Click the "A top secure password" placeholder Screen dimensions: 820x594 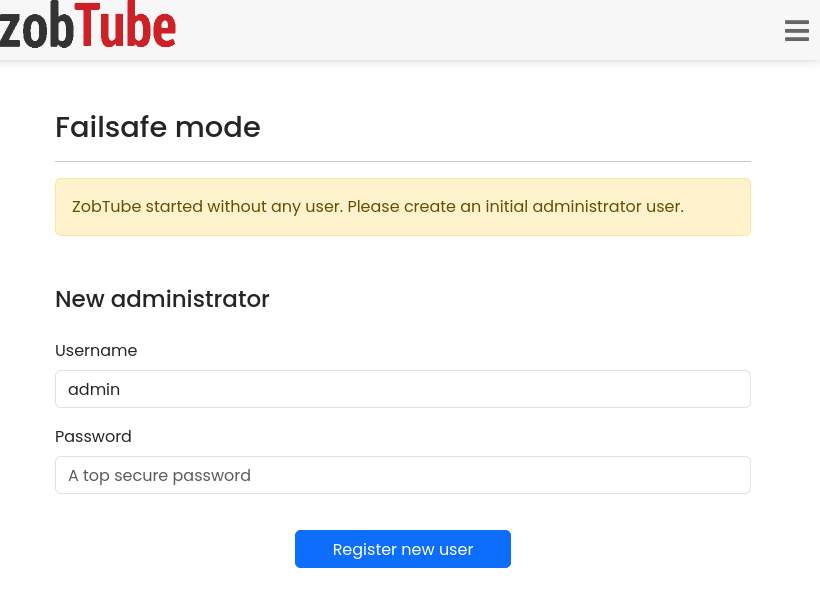point(159,476)
